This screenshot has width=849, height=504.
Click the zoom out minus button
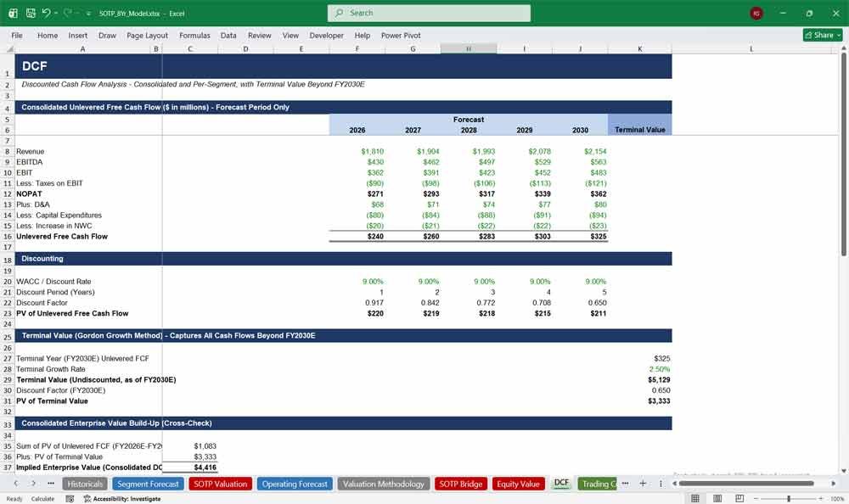click(756, 499)
